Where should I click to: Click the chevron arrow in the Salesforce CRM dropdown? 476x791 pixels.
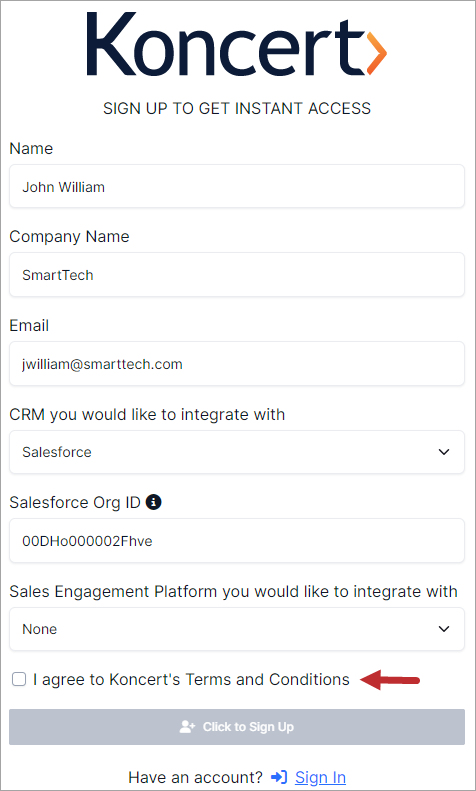tap(444, 452)
